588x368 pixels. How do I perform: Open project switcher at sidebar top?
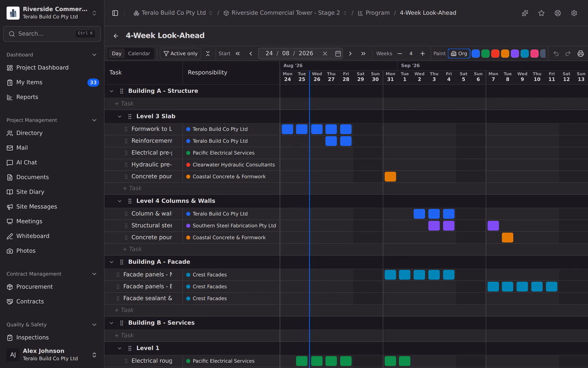pos(52,13)
